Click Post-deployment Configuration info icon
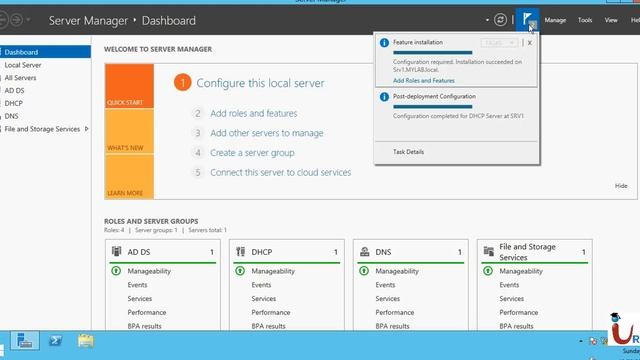Viewport: 640px width, 360px height. (384, 97)
